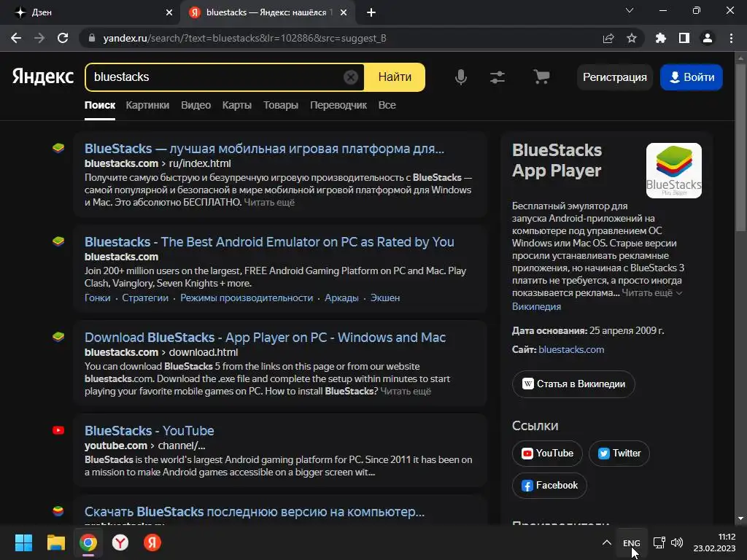Viewport: 747px width, 560px height.
Task: Click the Аркады sitelink
Action: coord(341,298)
